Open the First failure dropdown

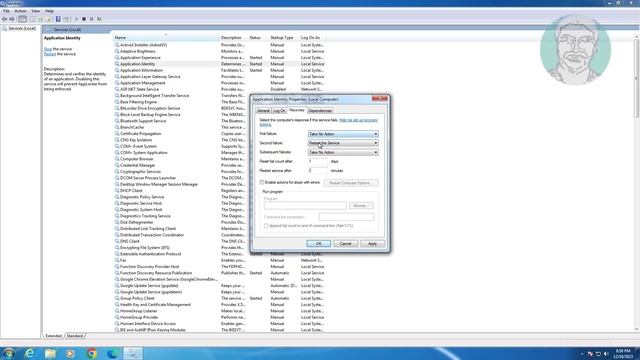click(343, 134)
